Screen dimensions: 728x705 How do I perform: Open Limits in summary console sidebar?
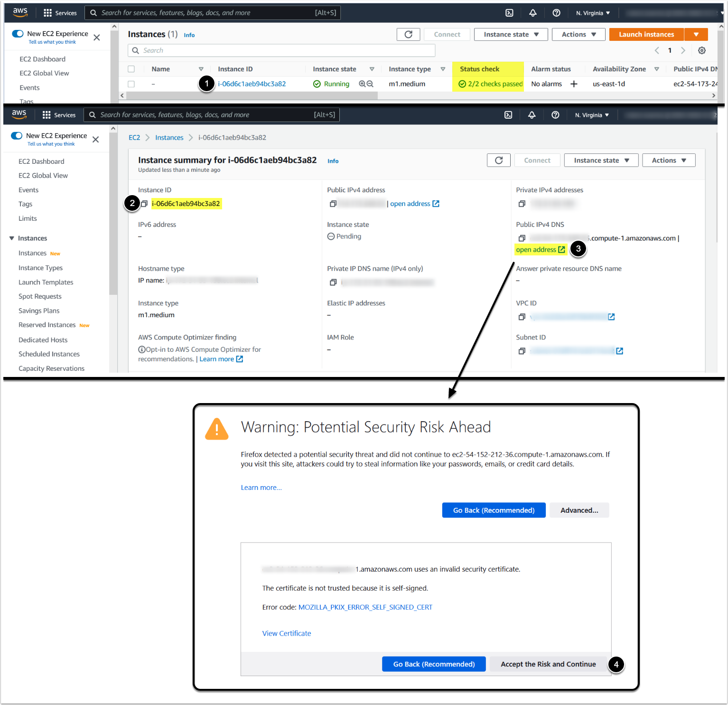click(x=28, y=218)
